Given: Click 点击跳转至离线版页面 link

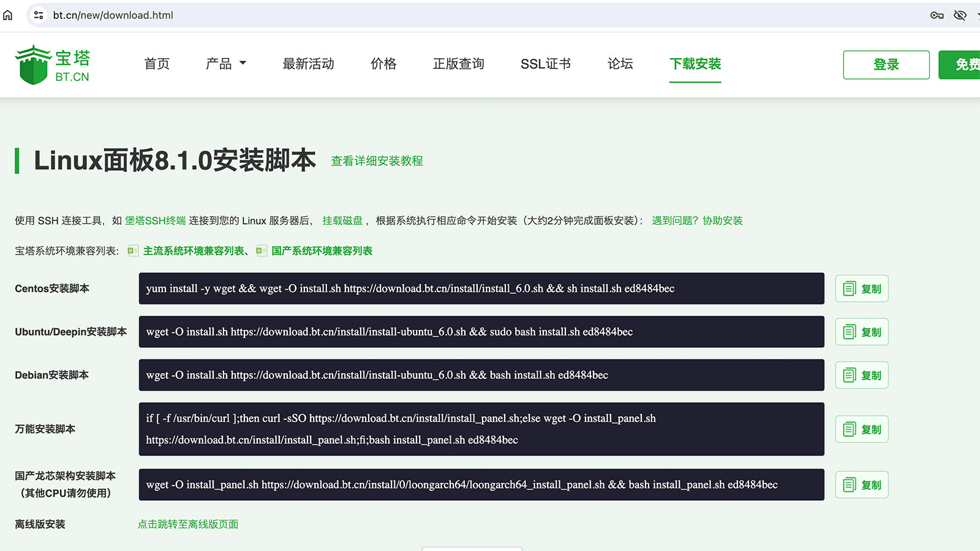Looking at the screenshot, I should tap(188, 524).
